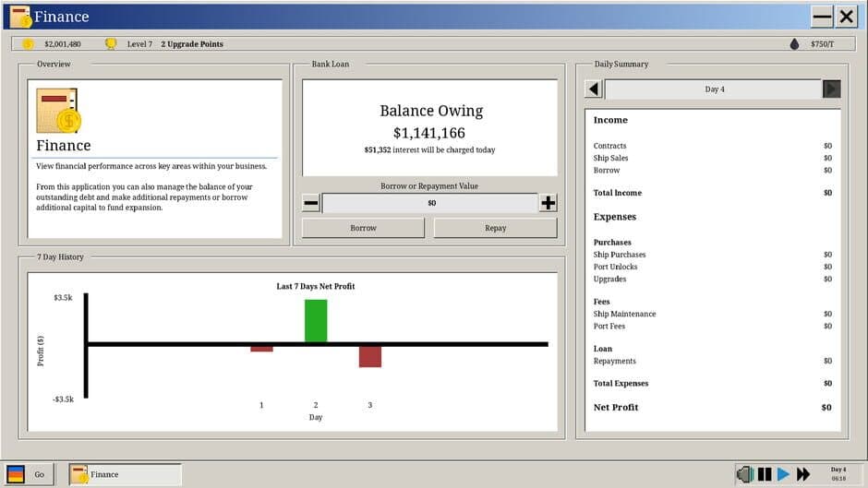Click the green day 2 profit bar
The image size is (868, 488).
316,321
